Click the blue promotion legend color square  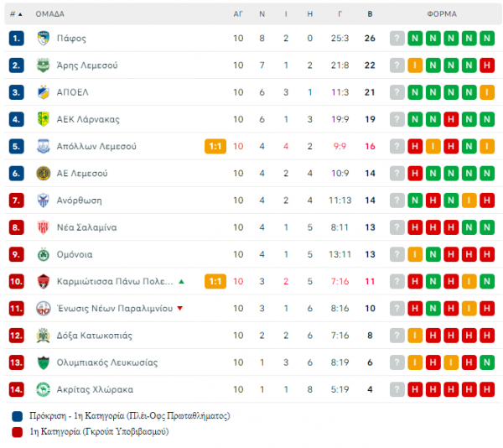pos(17,416)
